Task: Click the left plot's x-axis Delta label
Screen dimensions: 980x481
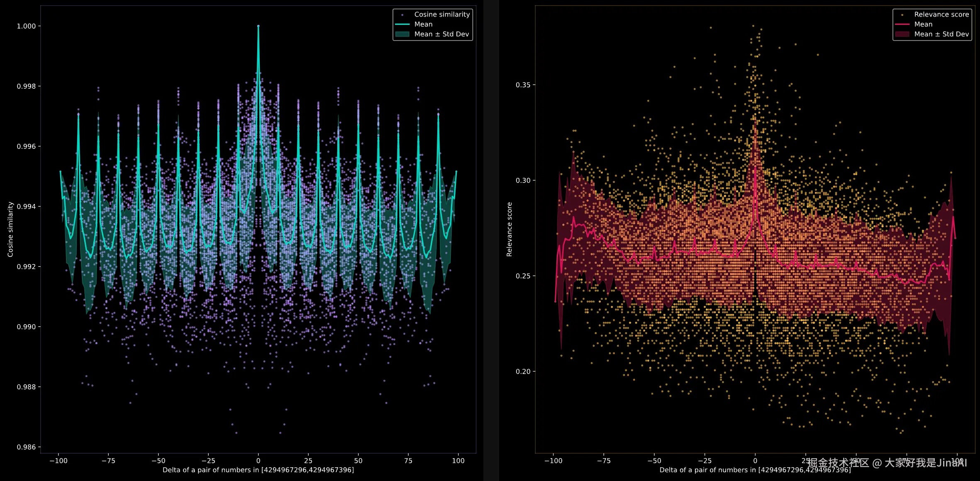Action: tap(258, 470)
